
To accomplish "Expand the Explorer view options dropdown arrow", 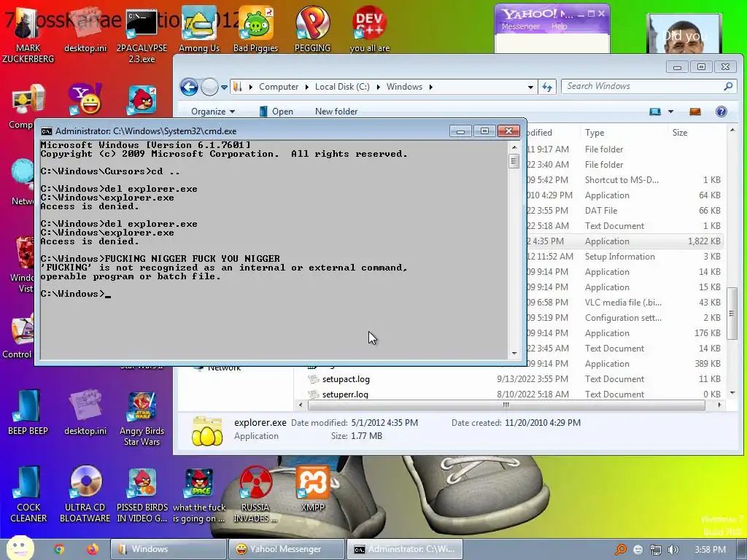I will tap(671, 112).
